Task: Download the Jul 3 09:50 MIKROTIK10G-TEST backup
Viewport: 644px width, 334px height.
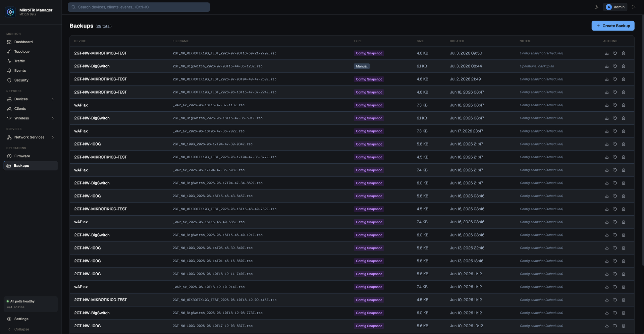Action: 607,53
